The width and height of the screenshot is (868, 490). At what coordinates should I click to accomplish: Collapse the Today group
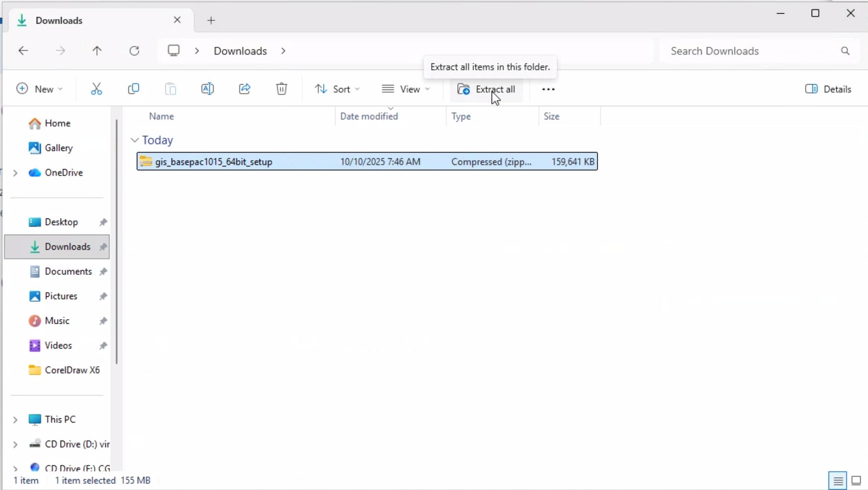click(x=134, y=140)
